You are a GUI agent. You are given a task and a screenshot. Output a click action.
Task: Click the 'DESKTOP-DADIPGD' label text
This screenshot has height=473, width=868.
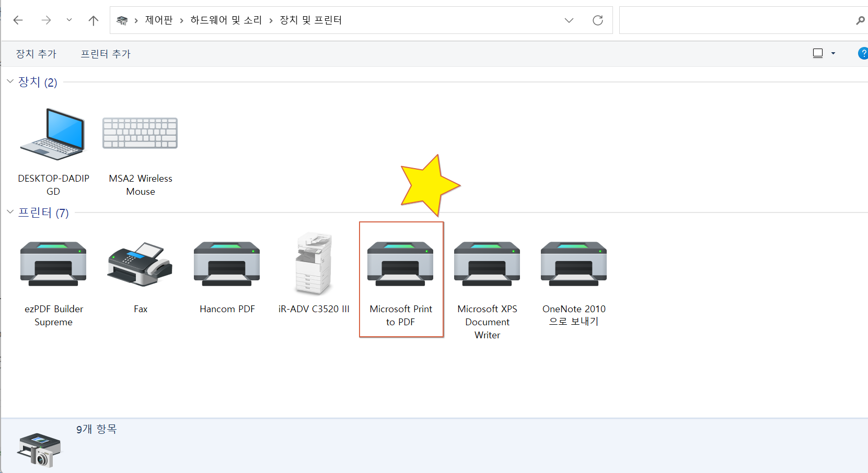[x=53, y=185]
